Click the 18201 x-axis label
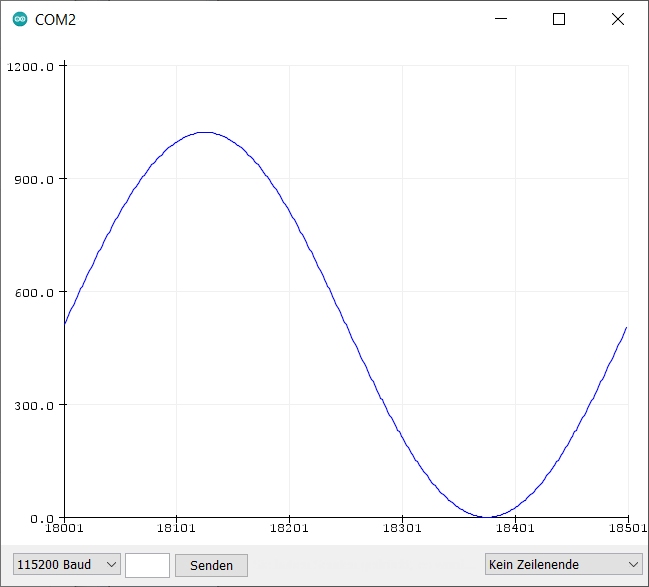The height and width of the screenshot is (587, 649). point(289,528)
